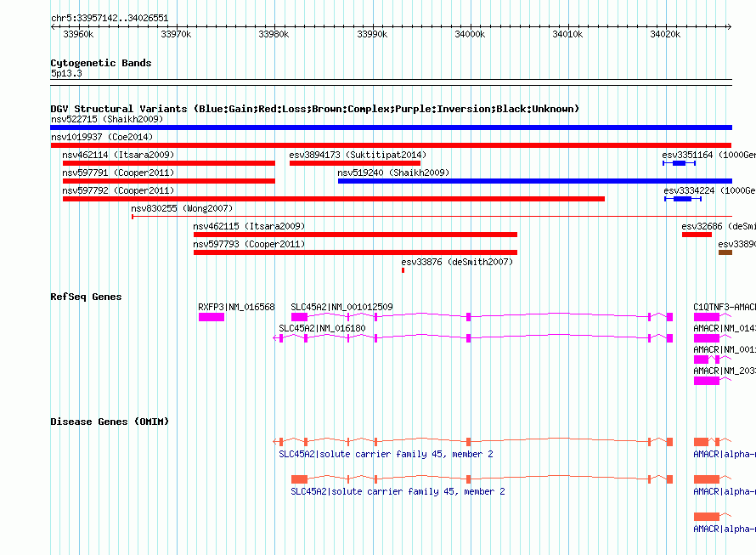Click the 33970k ruler tick label
Screen dimensions: 756x555
[176, 34]
